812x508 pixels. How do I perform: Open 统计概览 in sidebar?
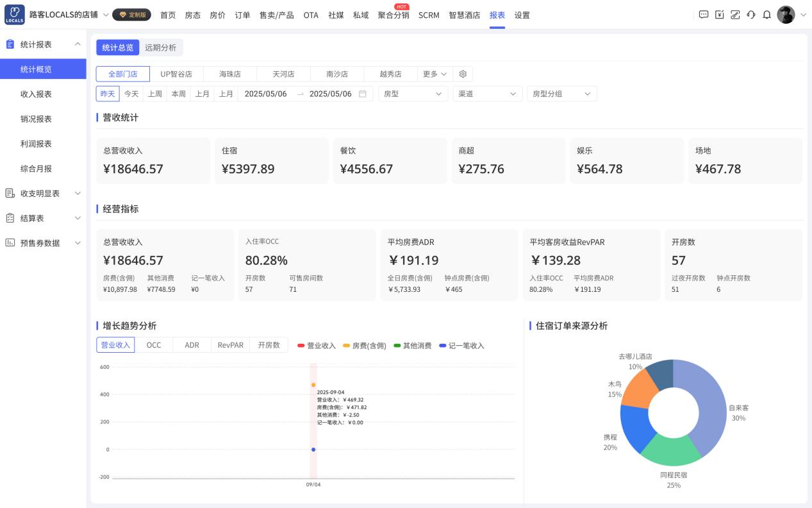(43, 69)
